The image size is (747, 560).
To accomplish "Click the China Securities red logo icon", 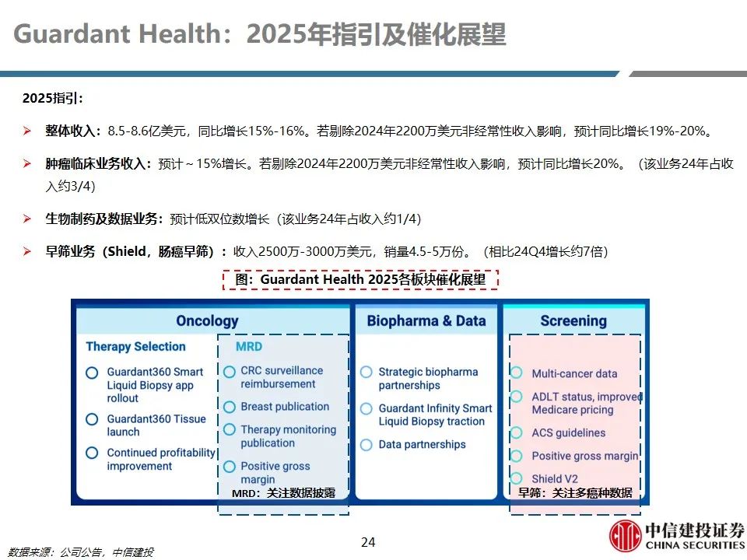I will click(x=626, y=536).
